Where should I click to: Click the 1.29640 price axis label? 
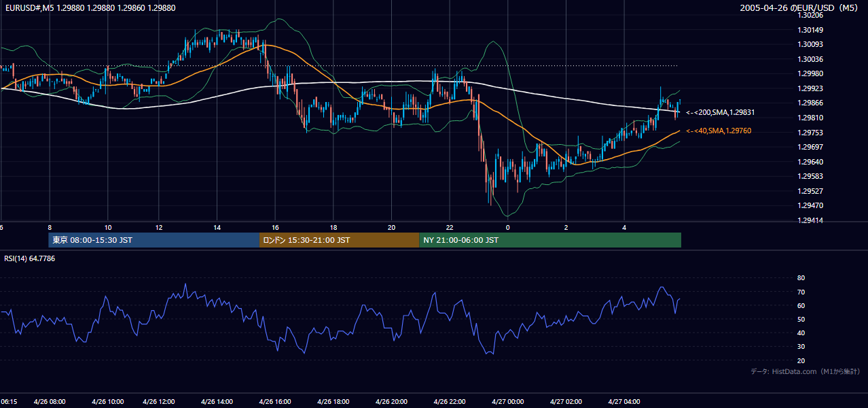pyautogui.click(x=810, y=162)
